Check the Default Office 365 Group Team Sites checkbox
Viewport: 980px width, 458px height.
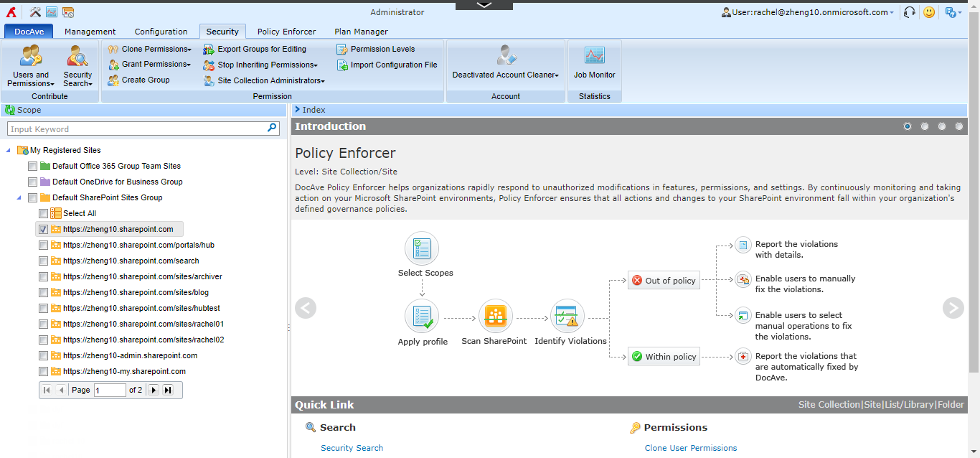click(32, 166)
